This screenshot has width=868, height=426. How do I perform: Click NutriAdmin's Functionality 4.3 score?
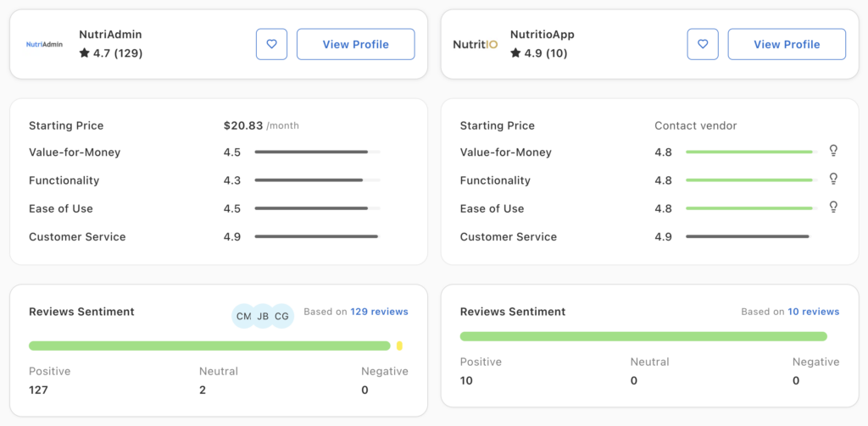[x=232, y=180]
